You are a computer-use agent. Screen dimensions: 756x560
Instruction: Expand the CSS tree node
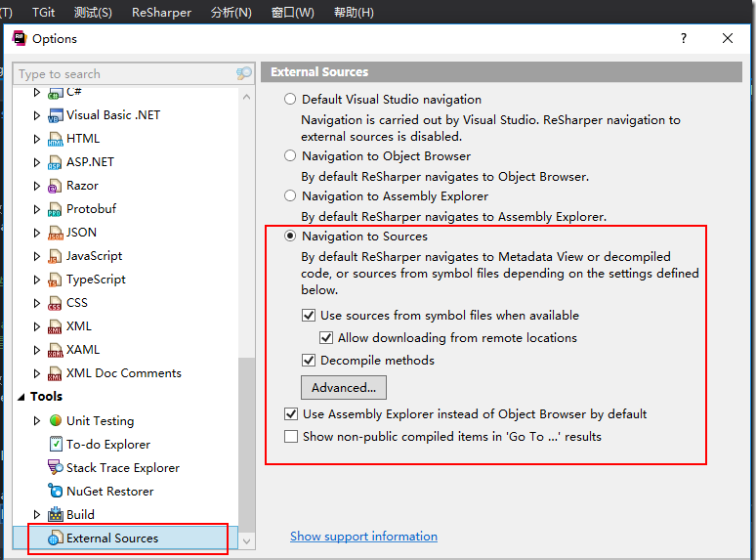[x=37, y=303]
